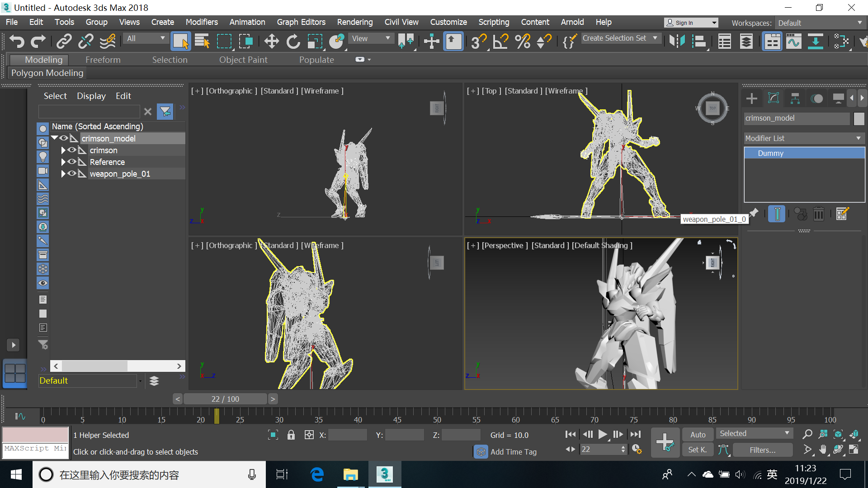This screenshot has height=488, width=868.
Task: Click Add Time Tag label
Action: pos(514,452)
